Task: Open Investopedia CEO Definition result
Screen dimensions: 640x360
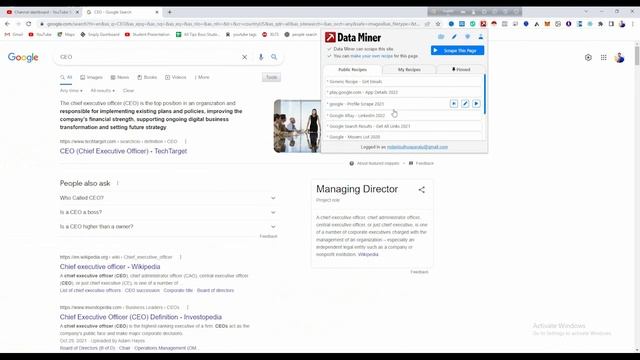Action: click(141, 317)
